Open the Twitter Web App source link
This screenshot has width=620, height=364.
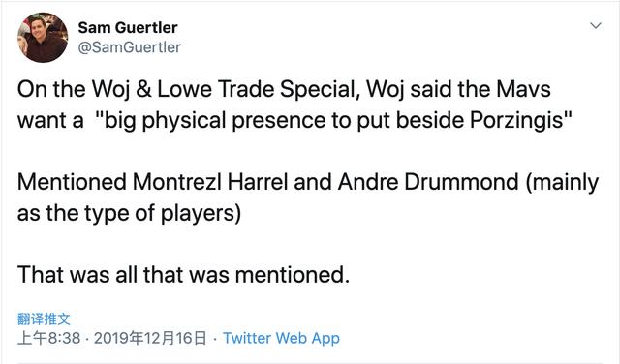click(281, 338)
